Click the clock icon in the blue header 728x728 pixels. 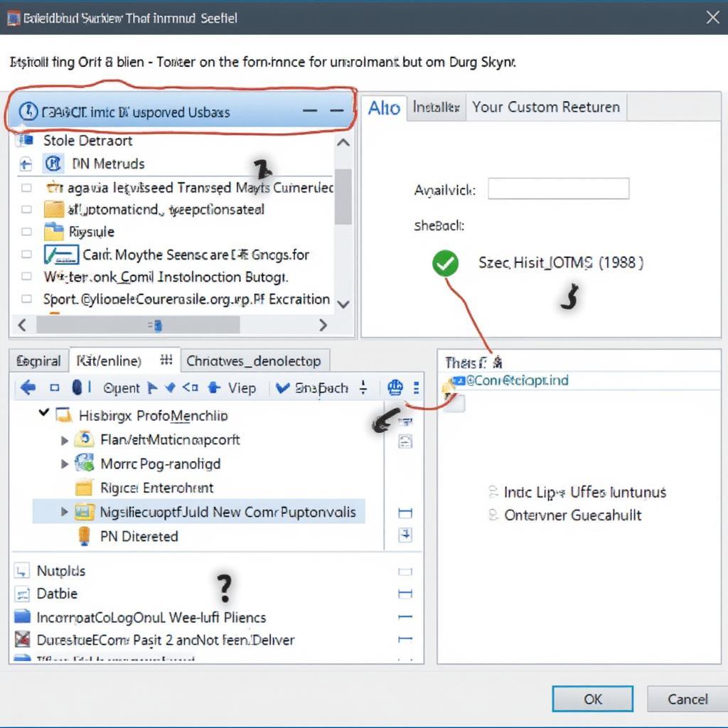pos(28,112)
